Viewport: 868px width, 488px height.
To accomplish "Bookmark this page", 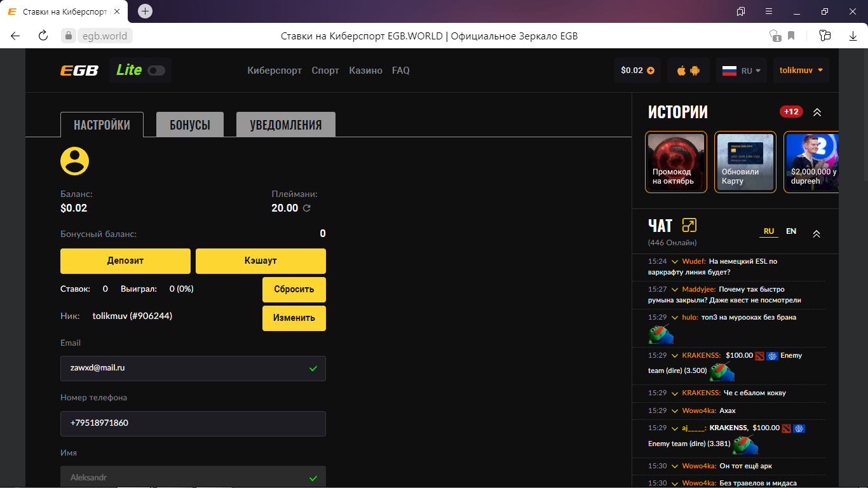I will coord(791,36).
